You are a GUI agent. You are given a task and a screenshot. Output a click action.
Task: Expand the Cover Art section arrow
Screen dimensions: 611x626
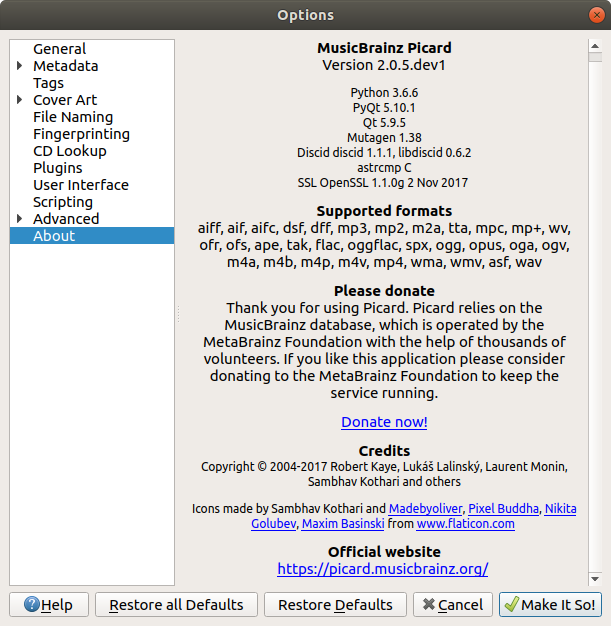(x=21, y=100)
